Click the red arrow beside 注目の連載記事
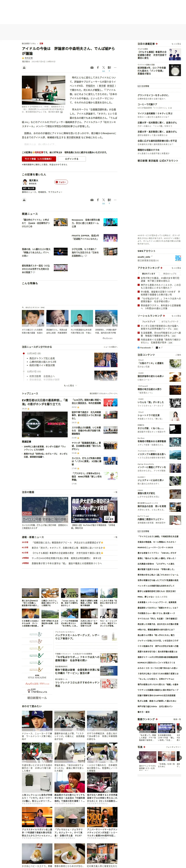 tap(157, 44)
